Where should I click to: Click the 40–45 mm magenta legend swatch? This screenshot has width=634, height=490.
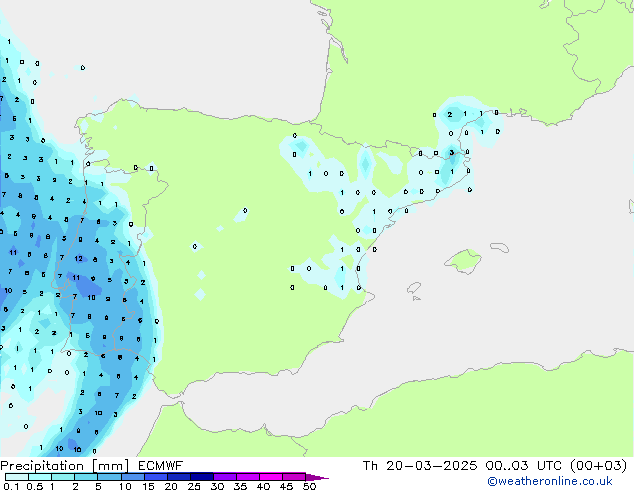coord(271,477)
